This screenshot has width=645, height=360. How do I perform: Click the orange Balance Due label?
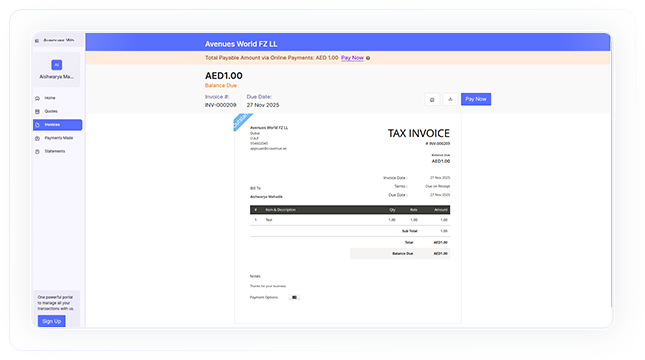pos(221,86)
